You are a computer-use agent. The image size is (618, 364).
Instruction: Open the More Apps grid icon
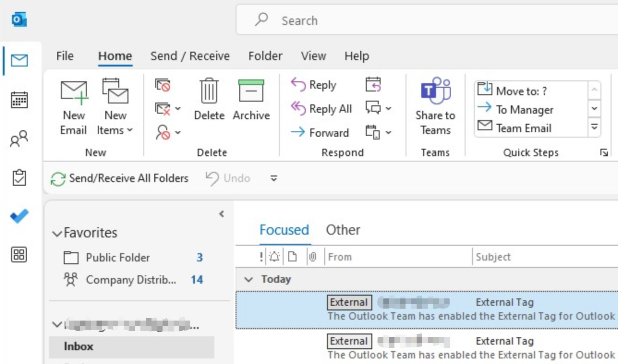[x=19, y=255]
